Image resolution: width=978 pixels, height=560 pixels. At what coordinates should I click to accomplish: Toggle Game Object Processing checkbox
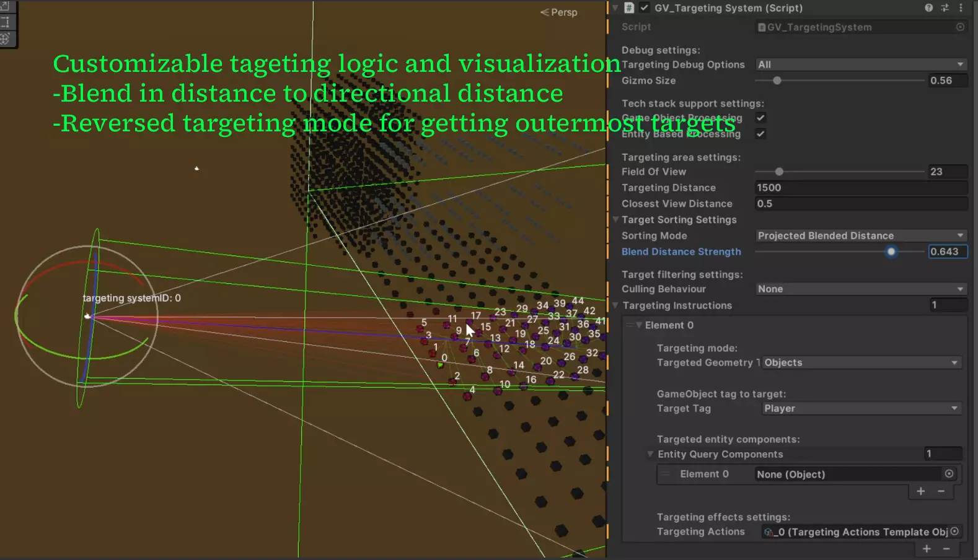pos(760,118)
